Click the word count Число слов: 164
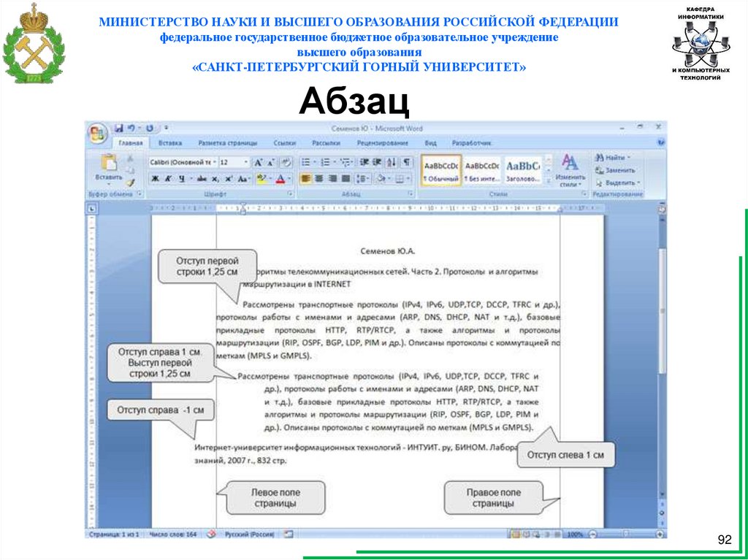 pyautogui.click(x=173, y=534)
